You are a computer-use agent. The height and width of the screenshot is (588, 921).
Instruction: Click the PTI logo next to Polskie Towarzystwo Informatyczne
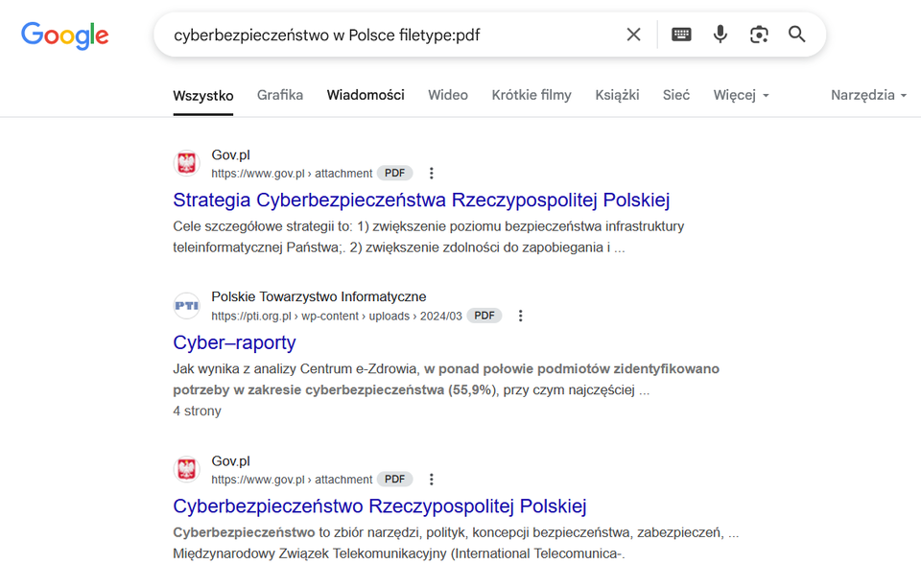coord(186,305)
